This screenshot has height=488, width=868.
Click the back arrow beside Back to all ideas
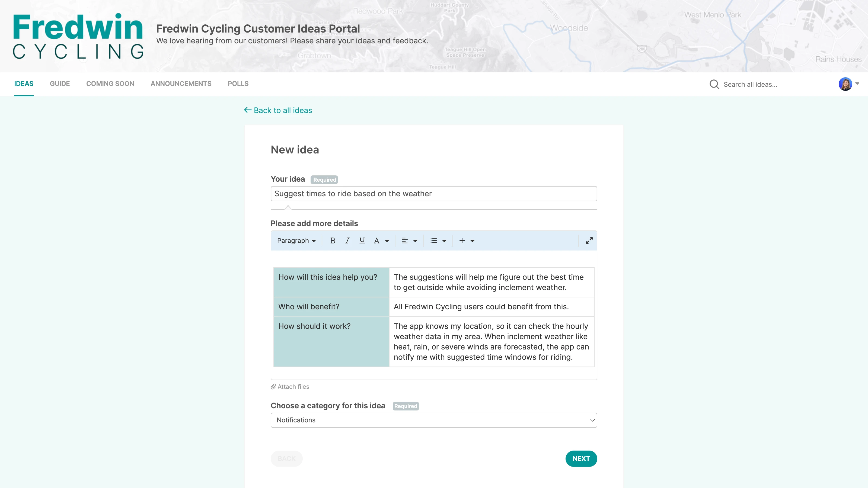pos(248,110)
